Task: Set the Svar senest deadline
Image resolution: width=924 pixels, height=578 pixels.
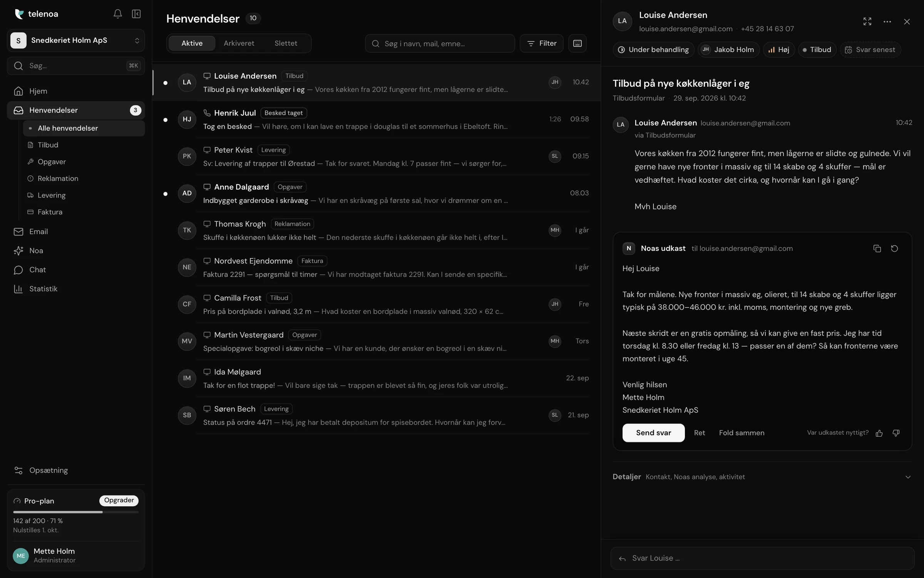Action: tap(870, 50)
